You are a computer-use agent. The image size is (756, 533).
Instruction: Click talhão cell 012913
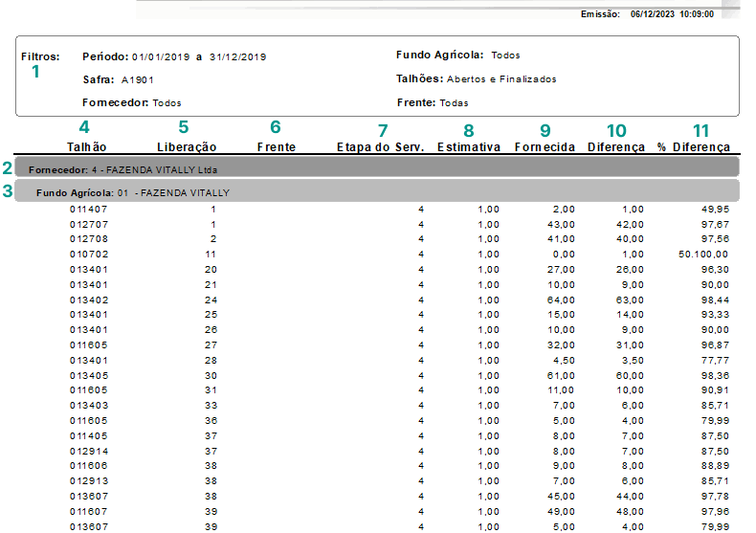pos(89,481)
